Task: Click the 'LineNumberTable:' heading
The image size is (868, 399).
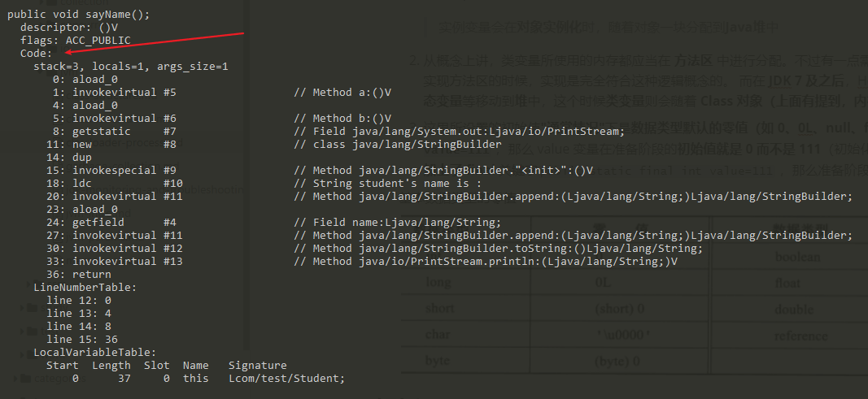Action: 85,288
